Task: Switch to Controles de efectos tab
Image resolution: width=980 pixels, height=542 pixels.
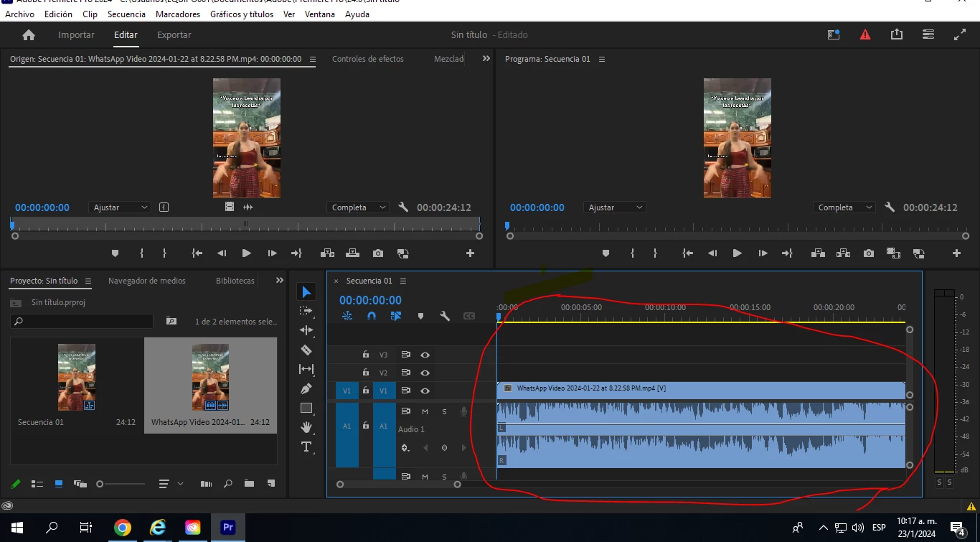Action: [368, 59]
